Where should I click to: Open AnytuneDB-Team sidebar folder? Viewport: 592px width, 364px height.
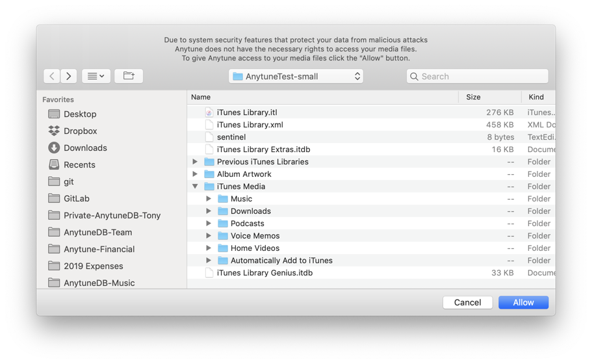pyautogui.click(x=97, y=232)
